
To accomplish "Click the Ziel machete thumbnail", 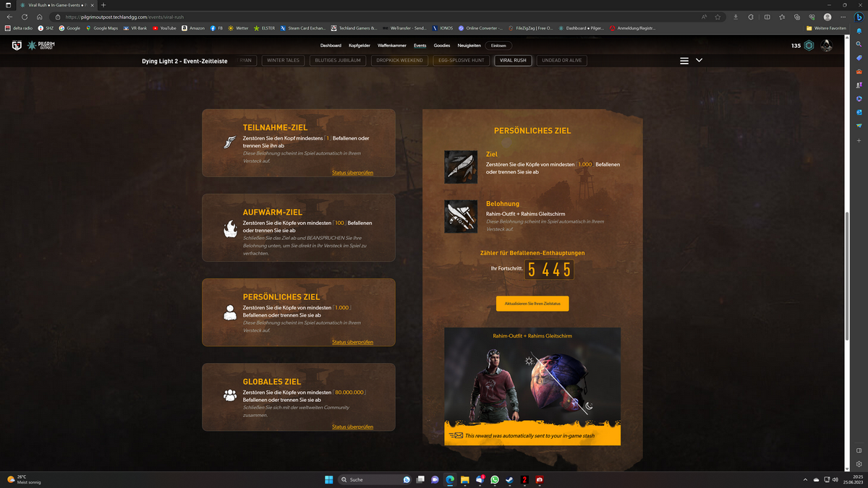I will [461, 167].
